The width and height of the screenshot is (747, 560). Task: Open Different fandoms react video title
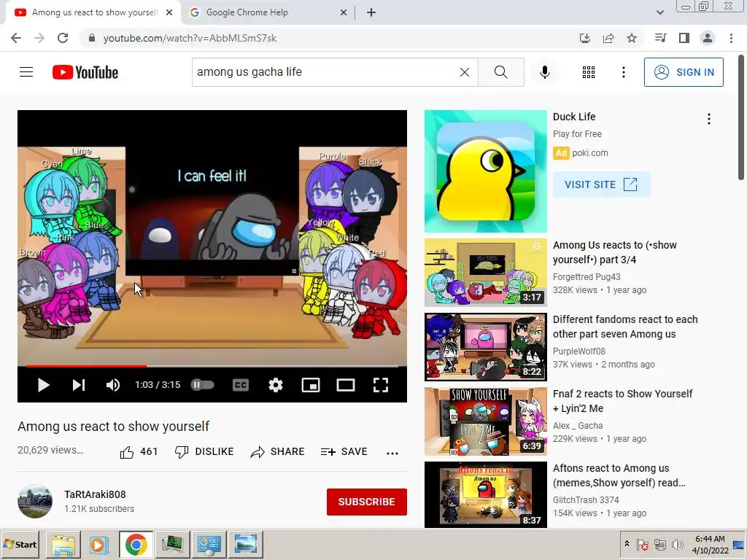[625, 327]
